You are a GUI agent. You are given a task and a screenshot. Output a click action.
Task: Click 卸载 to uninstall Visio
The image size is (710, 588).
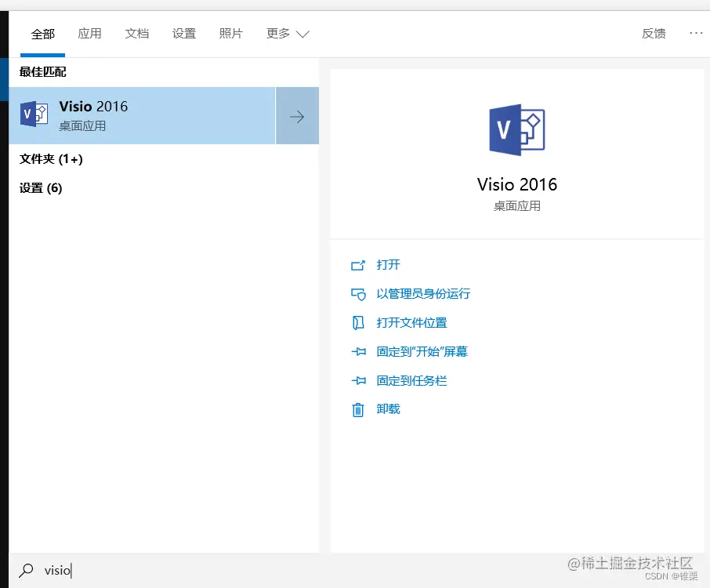point(388,409)
